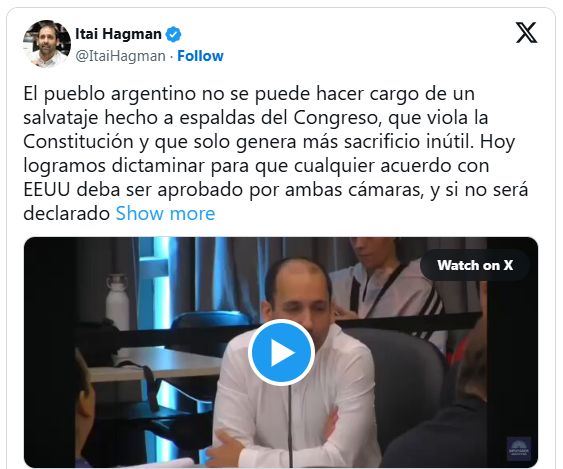Follow the @ItaiHagman account

[x=200, y=56]
